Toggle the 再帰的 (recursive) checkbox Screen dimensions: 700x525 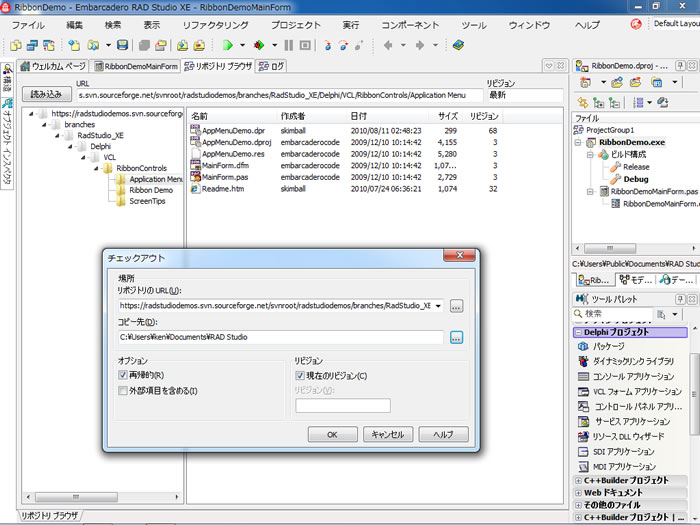pyautogui.click(x=123, y=376)
